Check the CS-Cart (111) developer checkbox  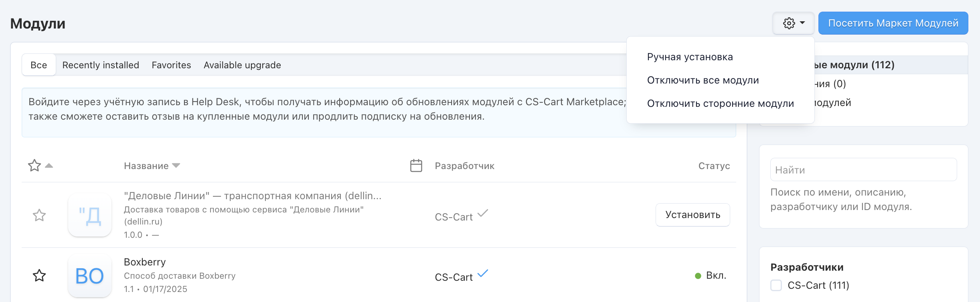[x=776, y=286]
